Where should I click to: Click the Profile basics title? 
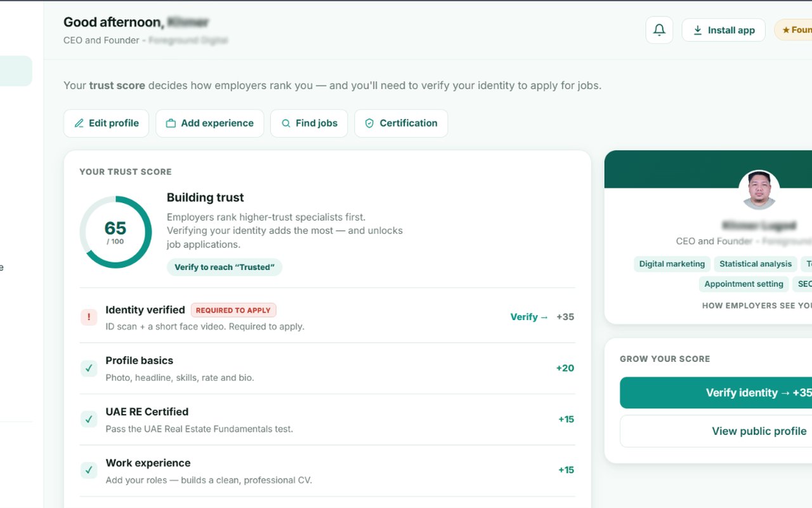point(140,361)
